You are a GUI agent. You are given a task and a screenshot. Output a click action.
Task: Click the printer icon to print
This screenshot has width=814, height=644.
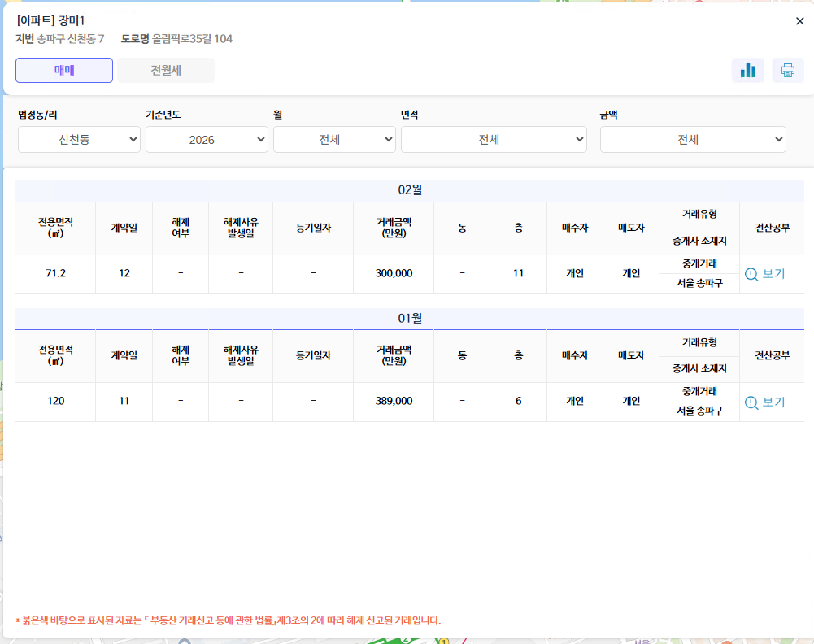click(x=787, y=71)
